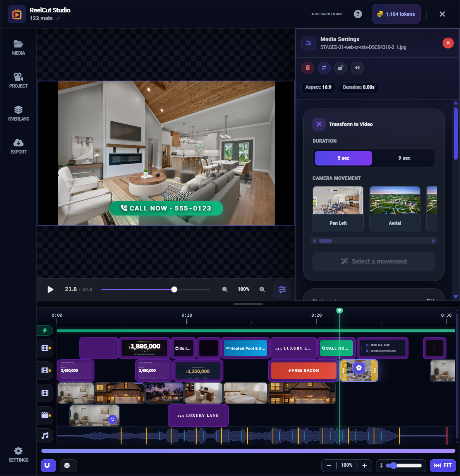Screen dimensions: 460x476
Task: Select the 5 sec duration option
Action: click(343, 158)
